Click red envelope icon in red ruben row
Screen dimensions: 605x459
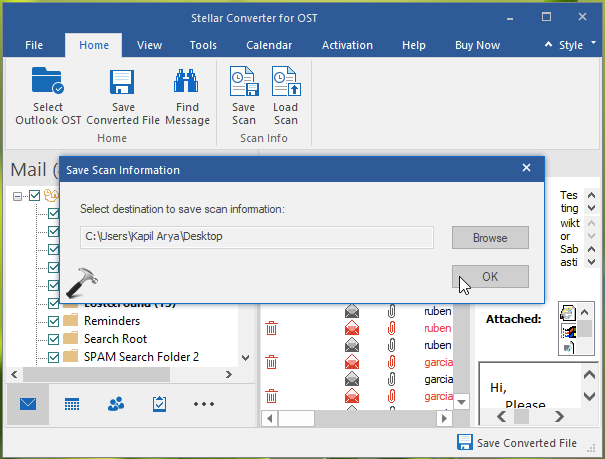tap(352, 328)
